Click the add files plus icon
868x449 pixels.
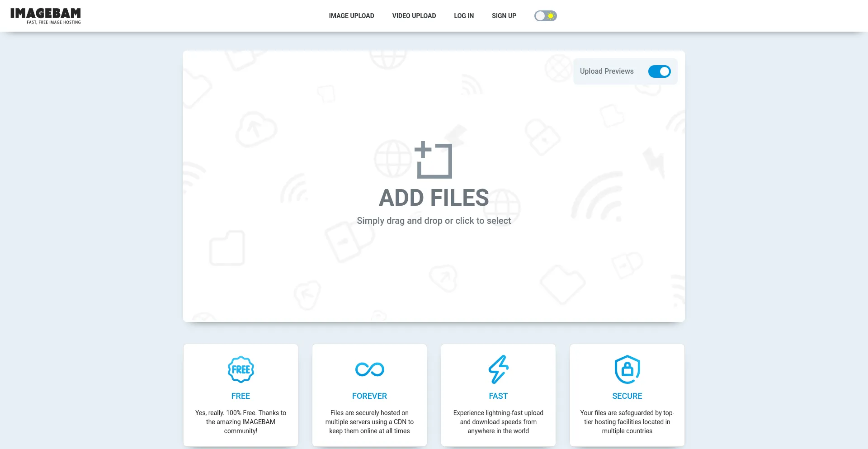click(x=434, y=160)
